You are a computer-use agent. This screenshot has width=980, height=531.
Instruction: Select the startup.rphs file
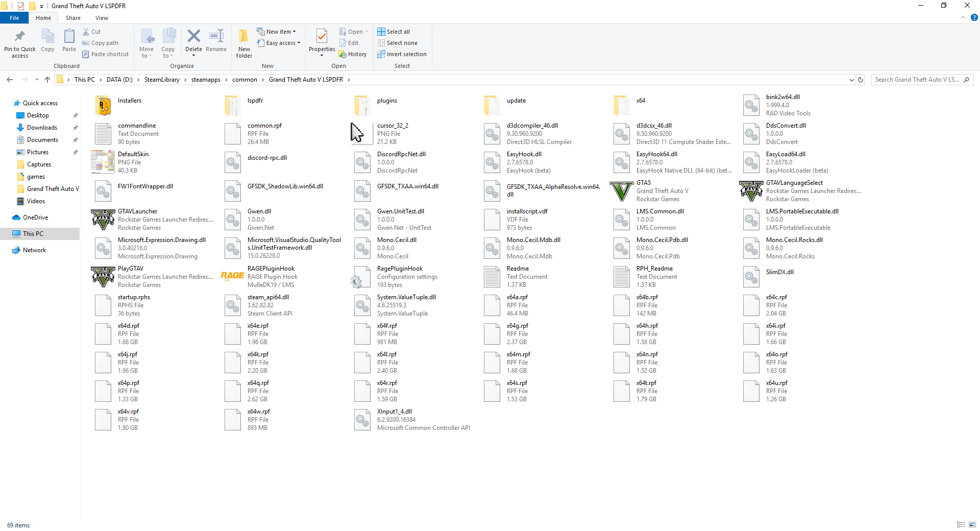[122, 305]
